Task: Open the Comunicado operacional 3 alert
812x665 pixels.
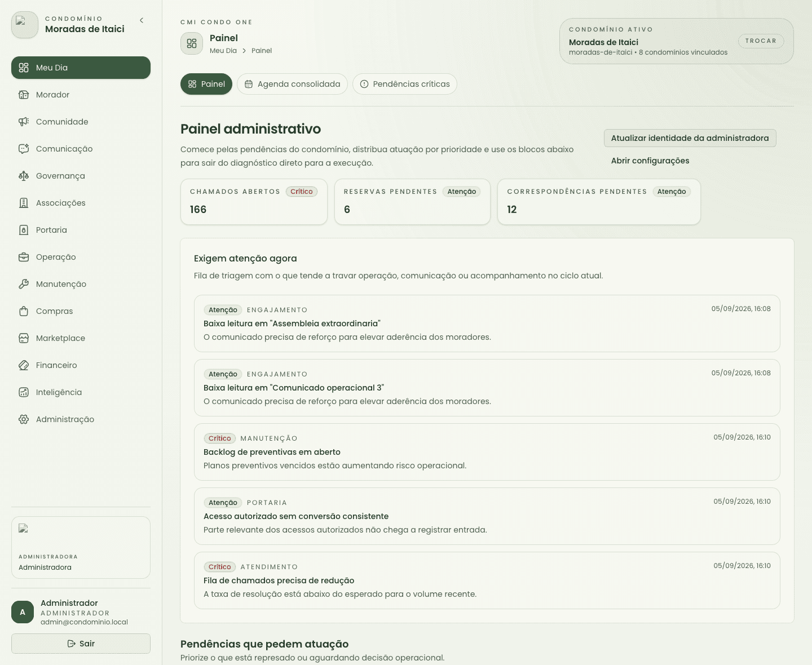Action: [487, 388]
